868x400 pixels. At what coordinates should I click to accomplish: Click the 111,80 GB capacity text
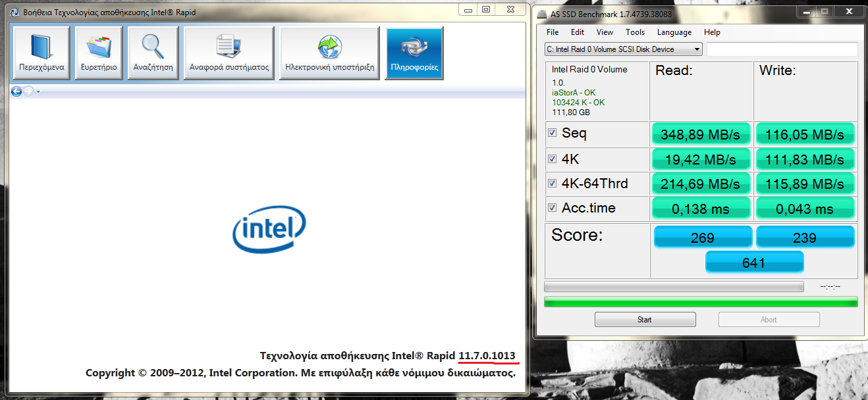(570, 113)
